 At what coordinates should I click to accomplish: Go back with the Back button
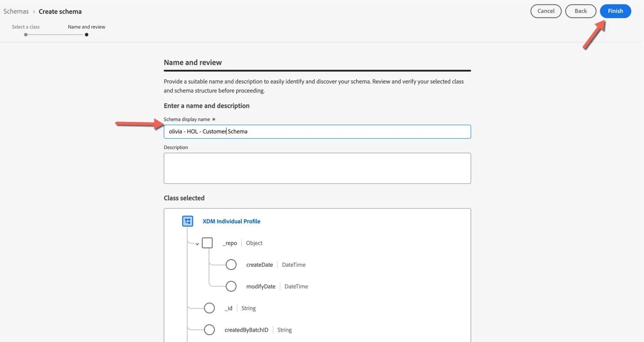(581, 11)
